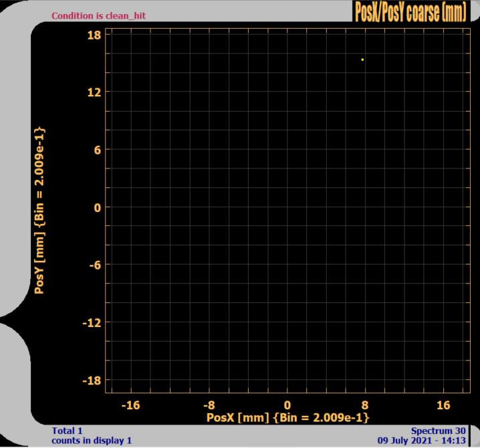Select the 'Spectrum 30' label
Viewport: 480px width, 448px height.
[x=438, y=431]
